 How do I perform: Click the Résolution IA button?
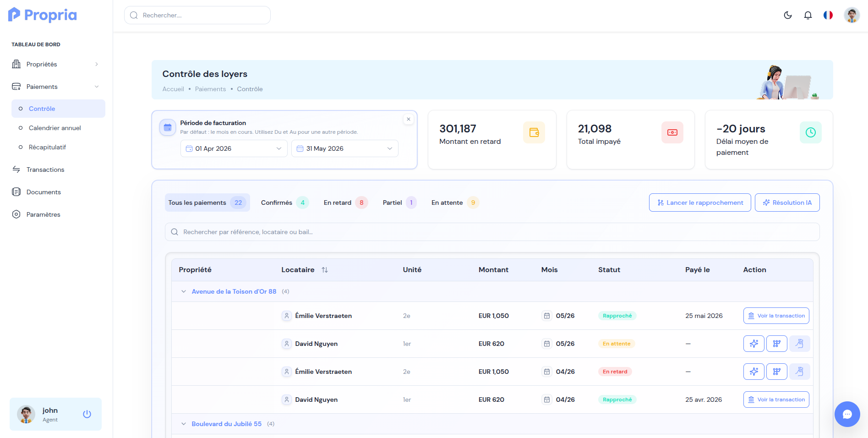coord(787,203)
